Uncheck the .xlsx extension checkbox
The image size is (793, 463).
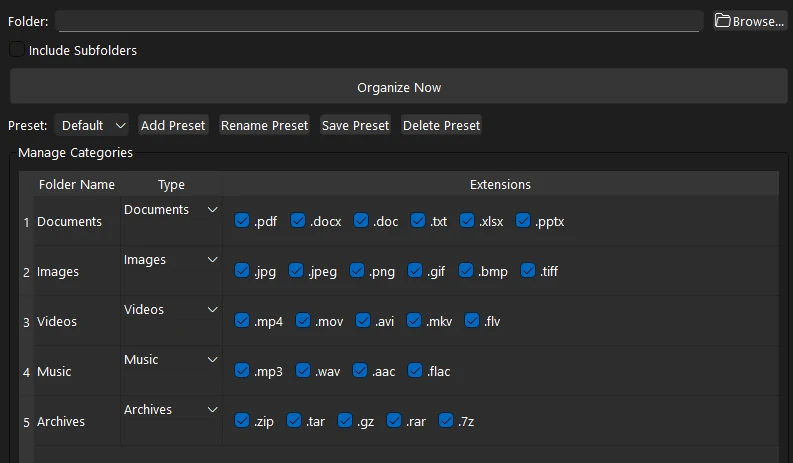(x=467, y=221)
